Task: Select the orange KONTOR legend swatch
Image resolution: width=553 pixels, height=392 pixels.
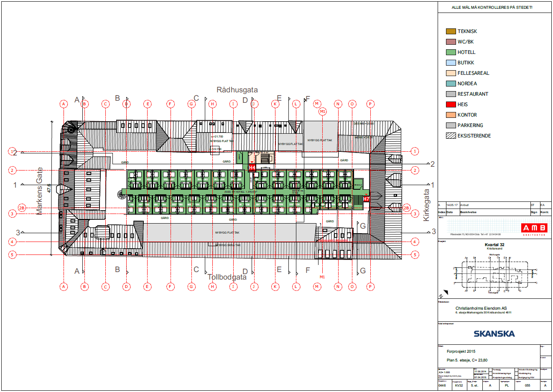Action: (451, 115)
